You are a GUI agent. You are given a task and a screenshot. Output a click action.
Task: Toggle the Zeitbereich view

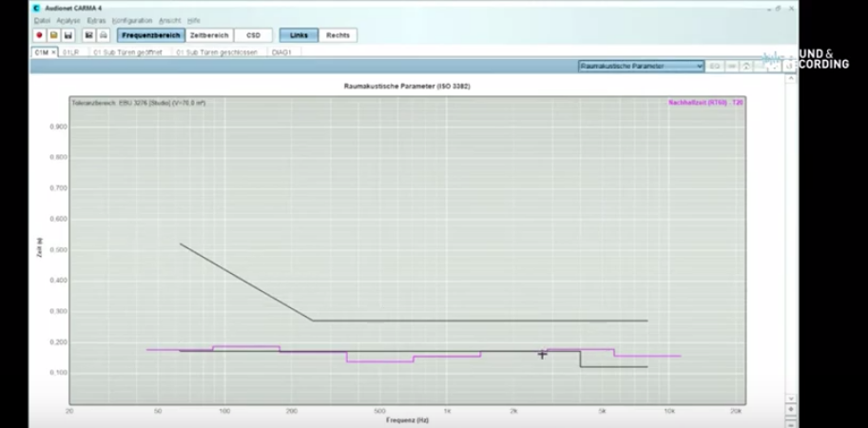click(209, 35)
